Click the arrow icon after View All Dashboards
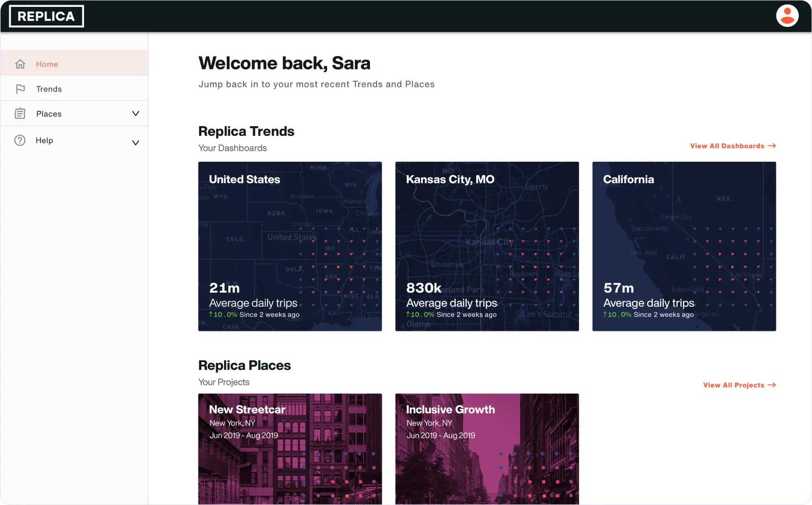The width and height of the screenshot is (812, 505). point(772,146)
